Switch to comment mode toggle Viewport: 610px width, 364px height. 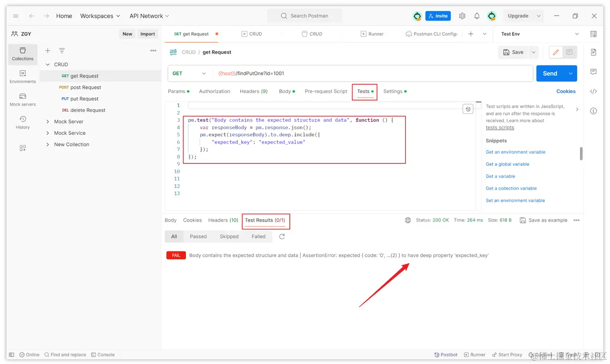(569, 52)
